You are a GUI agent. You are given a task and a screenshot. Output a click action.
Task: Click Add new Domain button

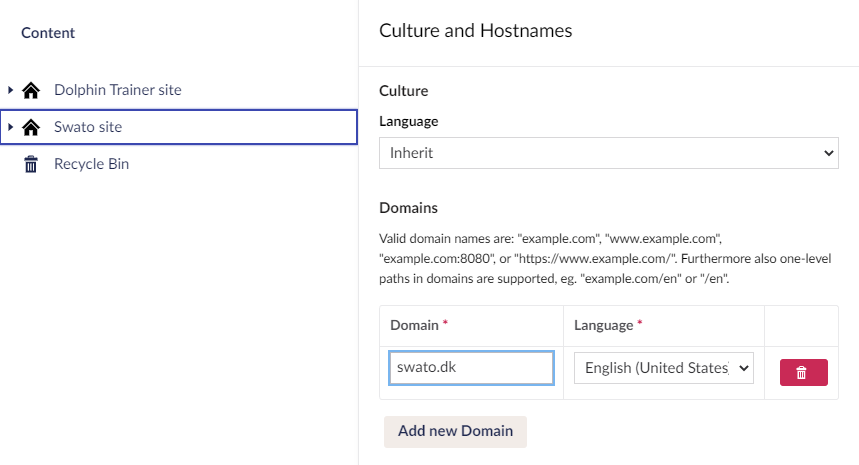coord(455,431)
